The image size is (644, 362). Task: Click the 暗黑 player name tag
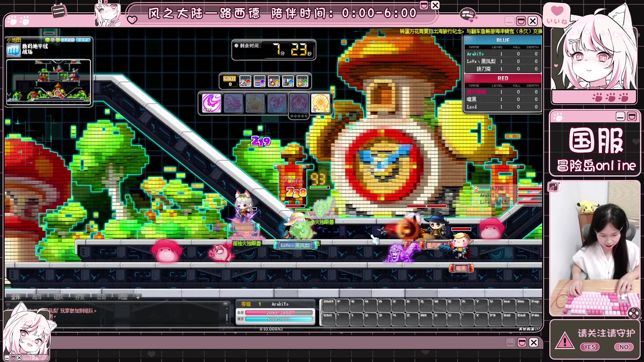pyautogui.click(x=461, y=268)
